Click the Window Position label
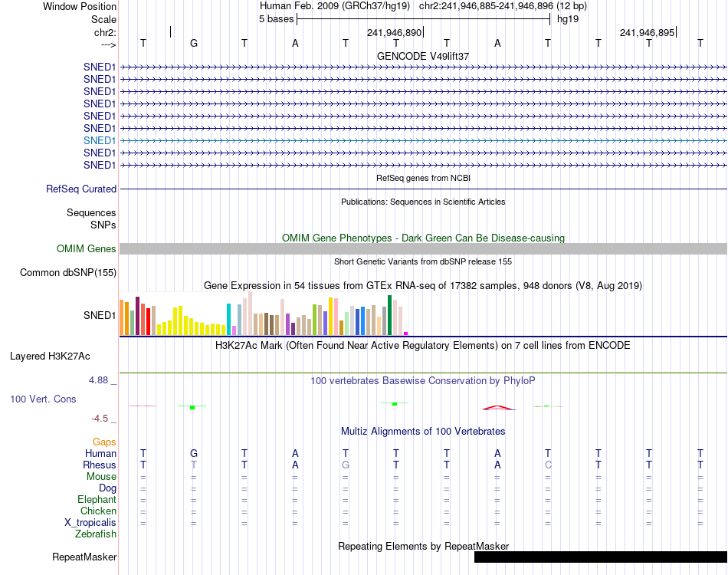 pos(80,6)
